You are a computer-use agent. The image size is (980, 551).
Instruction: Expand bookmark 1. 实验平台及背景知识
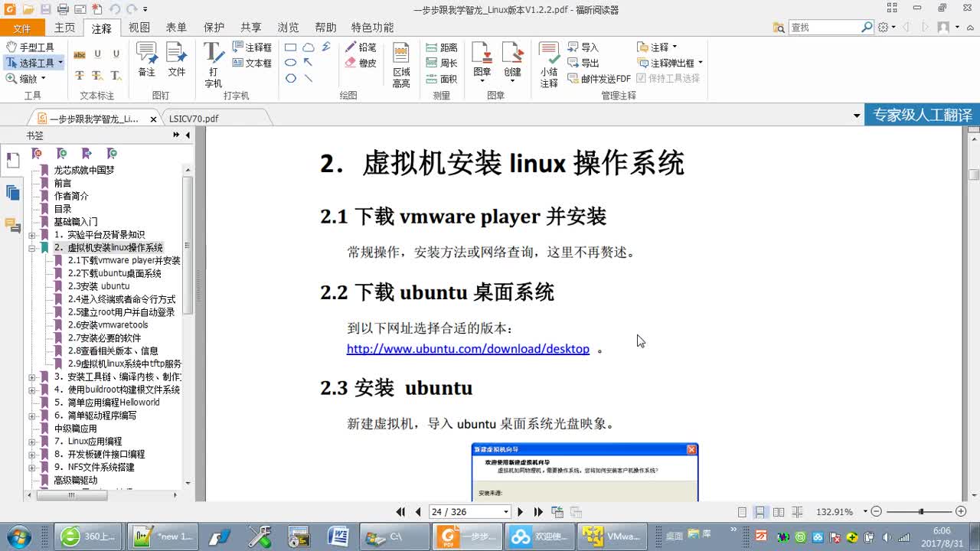pos(32,235)
